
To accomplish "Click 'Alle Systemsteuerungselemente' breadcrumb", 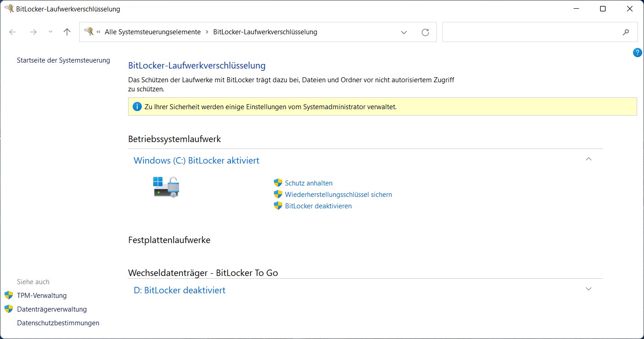I will [x=152, y=32].
